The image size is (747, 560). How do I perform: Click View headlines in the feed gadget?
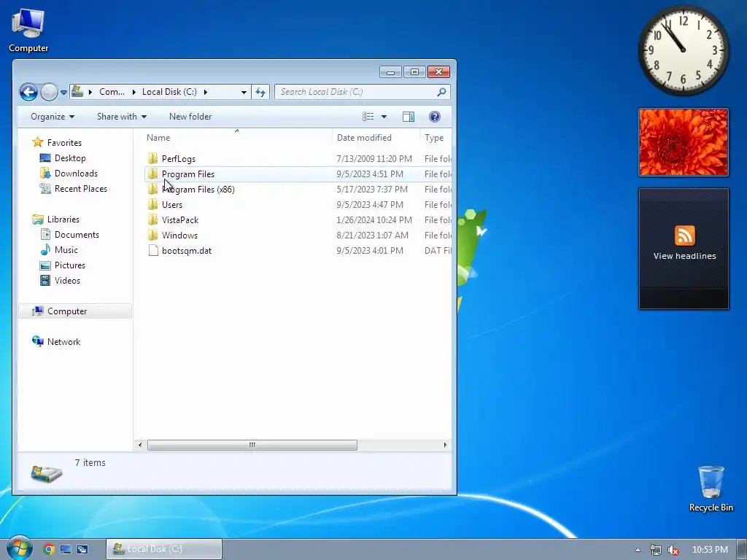684,256
